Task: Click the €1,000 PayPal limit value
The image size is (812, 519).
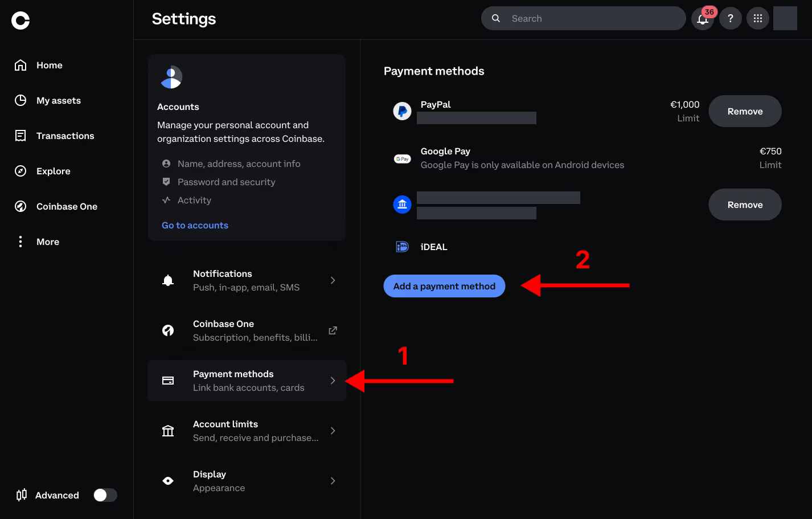Action: tap(684, 104)
